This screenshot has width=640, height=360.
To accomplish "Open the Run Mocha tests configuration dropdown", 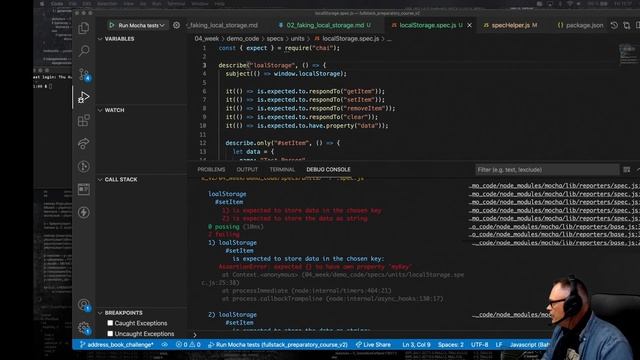I will coord(141,25).
